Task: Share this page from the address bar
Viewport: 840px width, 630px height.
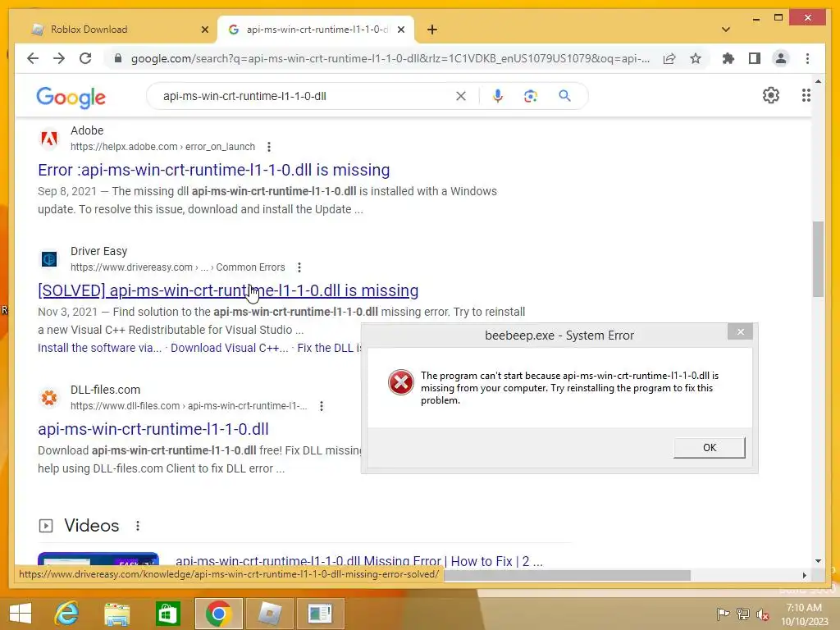Action: (669, 58)
